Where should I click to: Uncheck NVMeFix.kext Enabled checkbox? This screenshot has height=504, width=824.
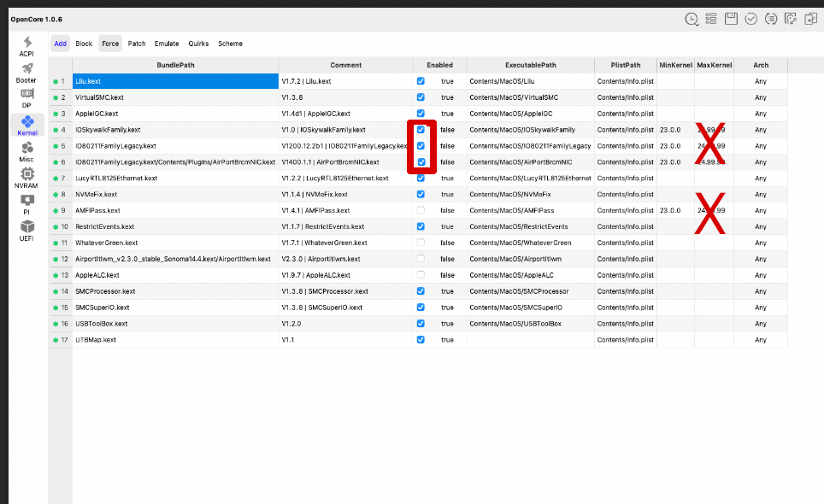(421, 194)
